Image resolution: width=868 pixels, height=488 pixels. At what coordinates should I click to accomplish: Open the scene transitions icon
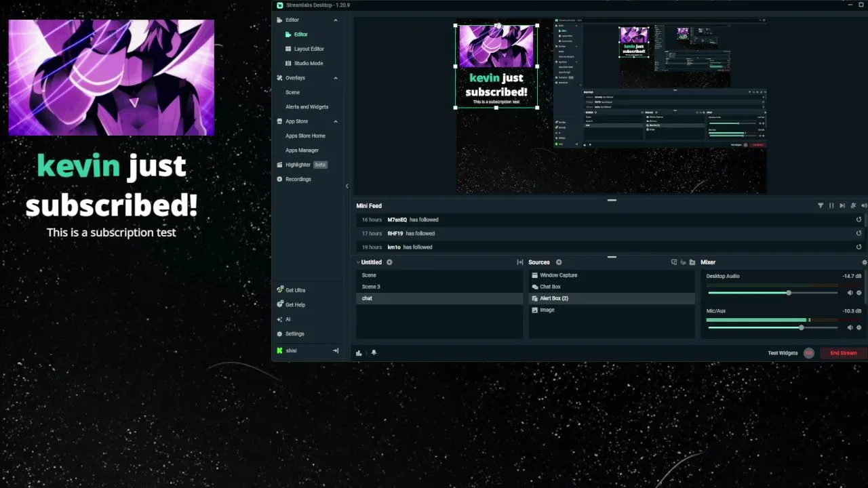tap(520, 262)
